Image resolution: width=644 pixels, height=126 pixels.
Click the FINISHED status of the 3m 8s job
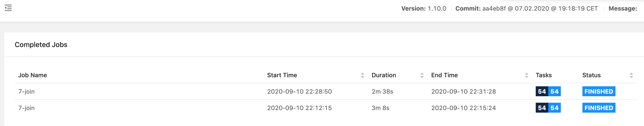click(598, 108)
